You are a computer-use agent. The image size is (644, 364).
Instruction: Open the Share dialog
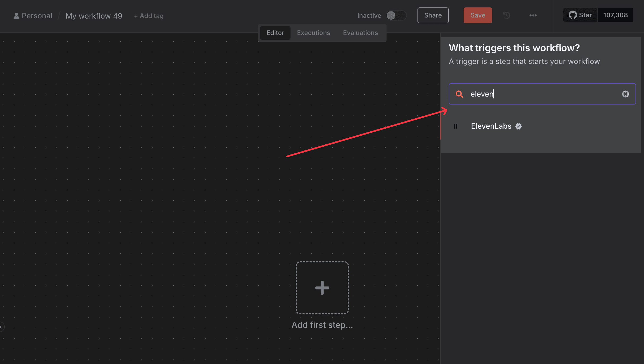click(x=433, y=15)
